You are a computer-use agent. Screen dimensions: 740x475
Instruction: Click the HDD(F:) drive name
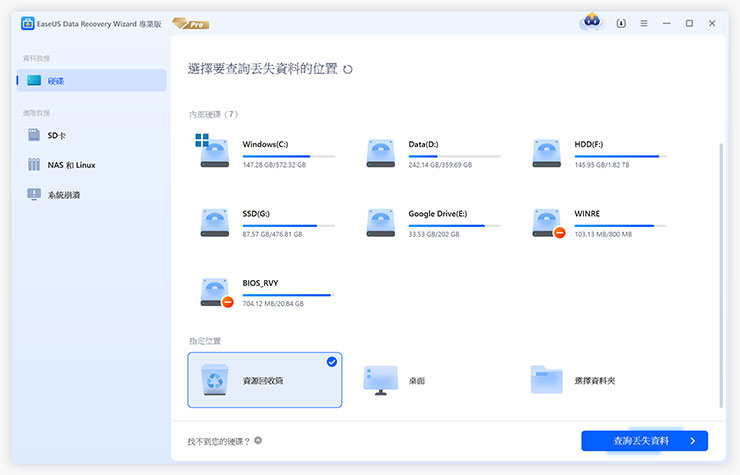click(589, 144)
